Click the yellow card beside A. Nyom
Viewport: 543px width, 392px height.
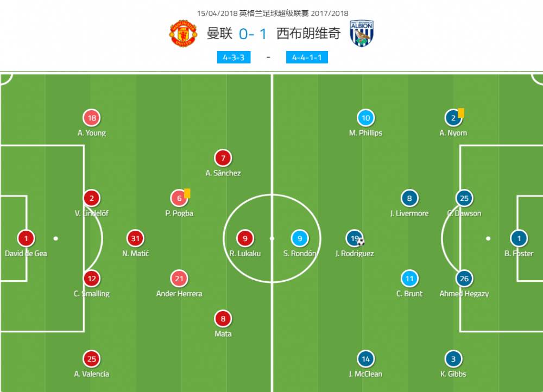coord(461,113)
